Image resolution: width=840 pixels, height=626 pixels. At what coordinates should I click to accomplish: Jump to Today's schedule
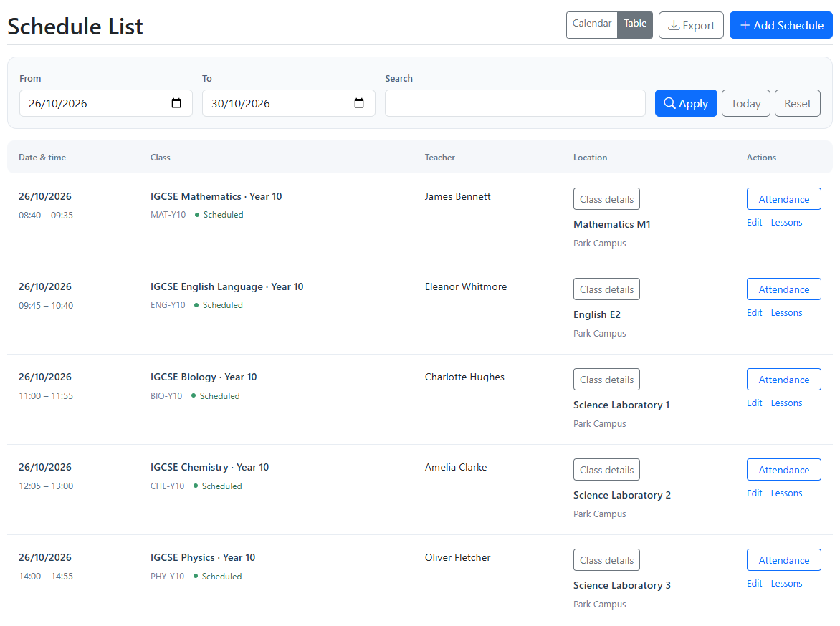coord(745,103)
